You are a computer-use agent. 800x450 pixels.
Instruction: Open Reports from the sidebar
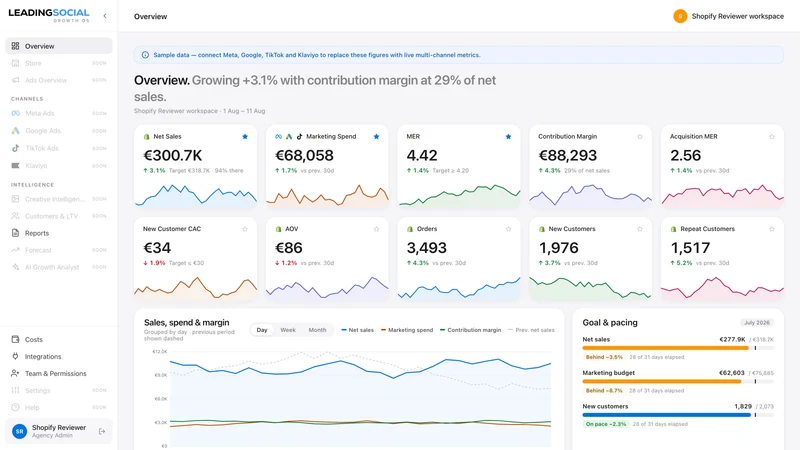[59, 233]
